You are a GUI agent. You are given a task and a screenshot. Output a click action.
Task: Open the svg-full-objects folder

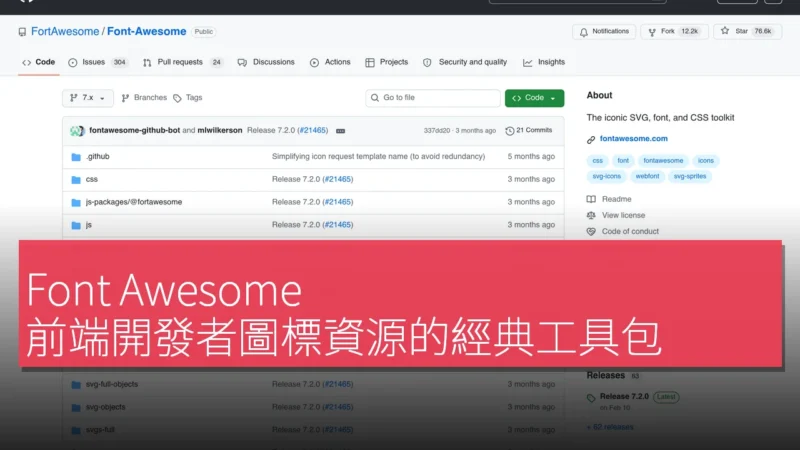[x=112, y=384]
